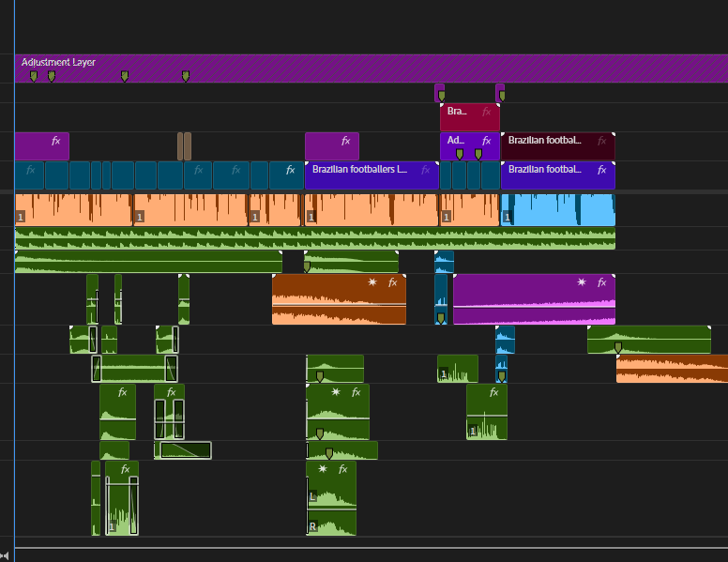
Task: Click the star icon on the L/R stereo clip
Action: pos(323,469)
